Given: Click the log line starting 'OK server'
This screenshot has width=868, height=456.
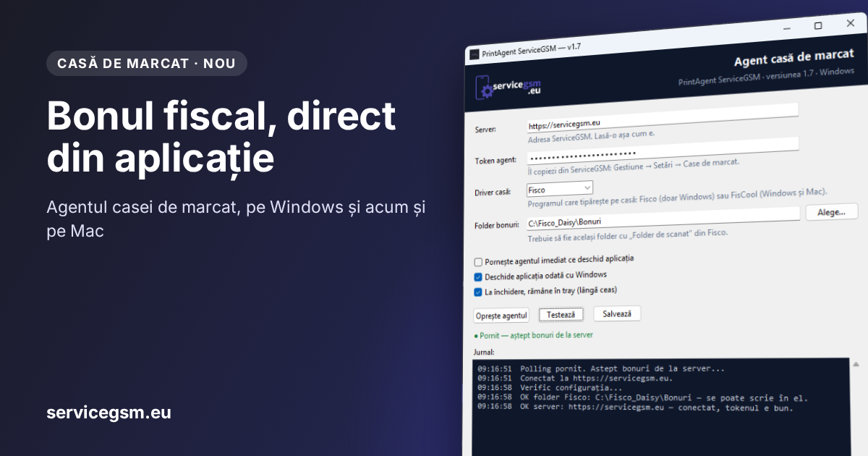Looking at the screenshot, I should pyautogui.click(x=635, y=408).
